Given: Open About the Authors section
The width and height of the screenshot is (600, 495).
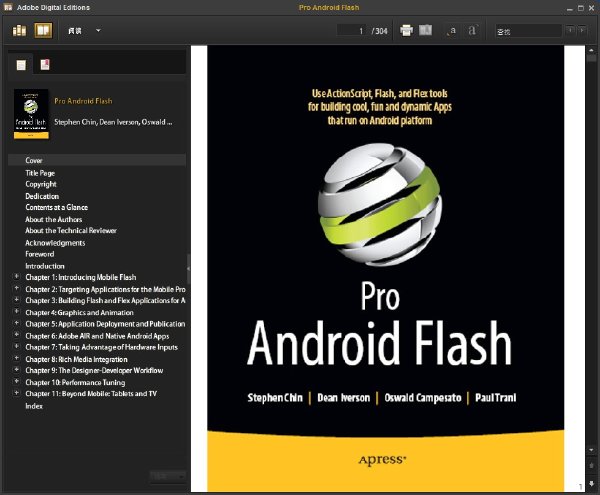Looking at the screenshot, I should click(x=54, y=219).
